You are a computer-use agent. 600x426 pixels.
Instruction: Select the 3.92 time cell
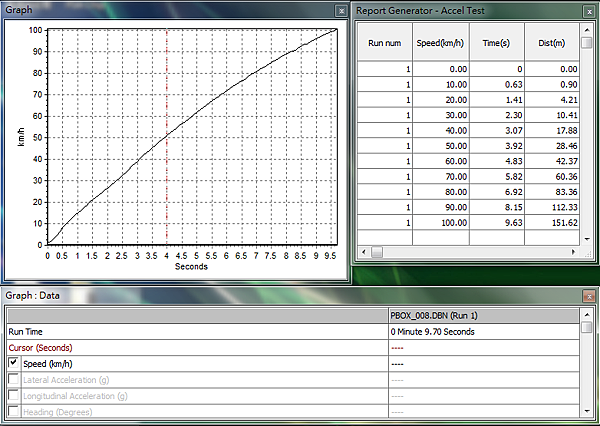coord(497,146)
